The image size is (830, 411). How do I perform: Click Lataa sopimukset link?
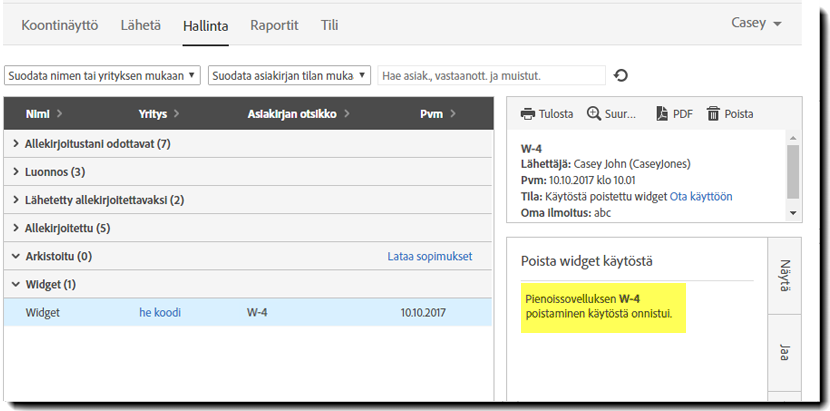pos(429,257)
